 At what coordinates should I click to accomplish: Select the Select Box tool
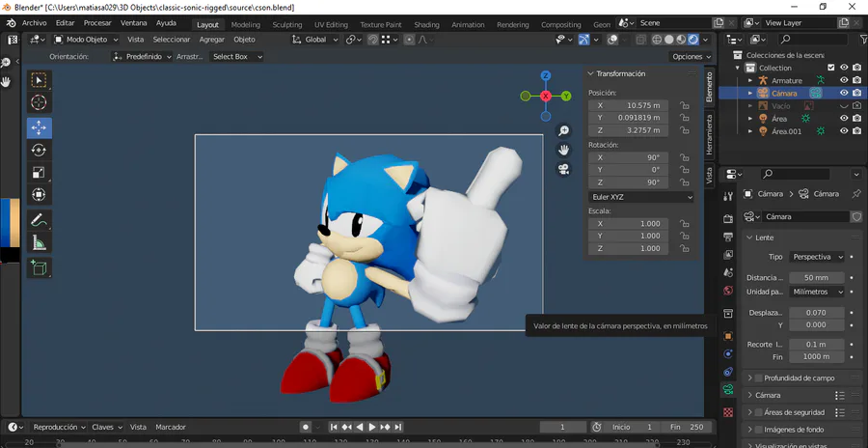pyautogui.click(x=39, y=80)
